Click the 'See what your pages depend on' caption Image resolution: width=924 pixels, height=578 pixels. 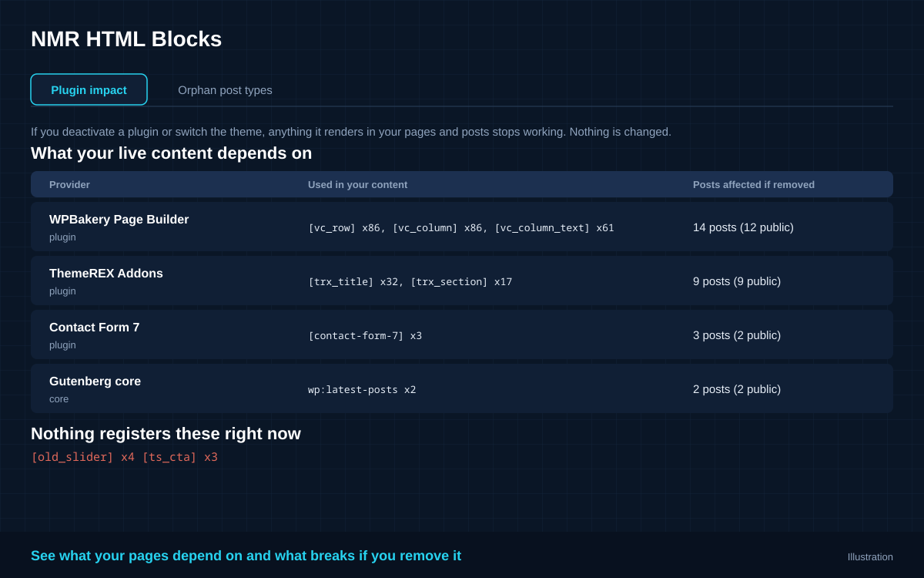[246, 556]
